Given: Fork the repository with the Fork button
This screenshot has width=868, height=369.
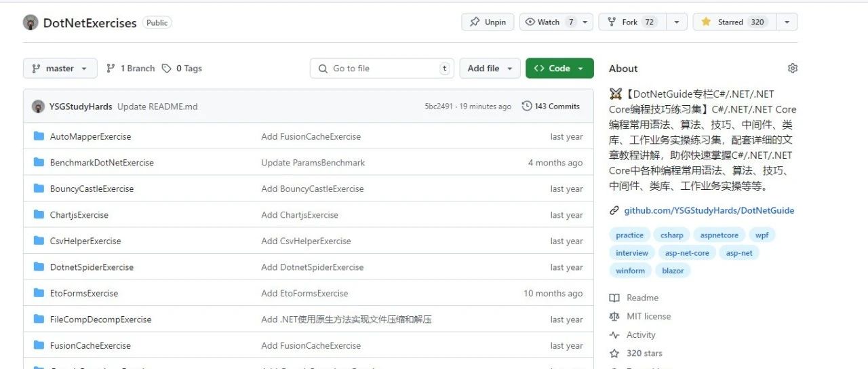Looking at the screenshot, I should coord(633,22).
